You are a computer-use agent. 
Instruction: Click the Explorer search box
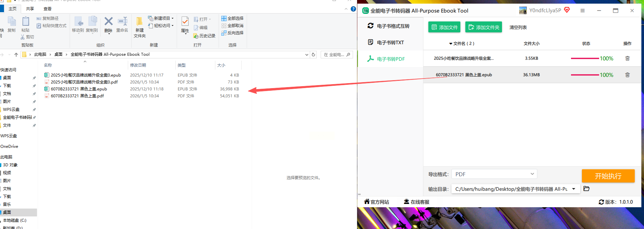(x=337, y=55)
